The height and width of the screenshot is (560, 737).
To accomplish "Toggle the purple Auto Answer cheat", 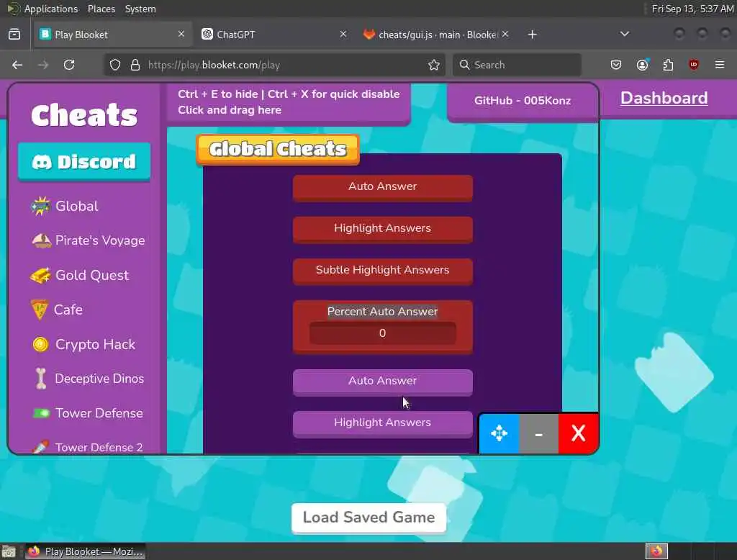I will [382, 381].
